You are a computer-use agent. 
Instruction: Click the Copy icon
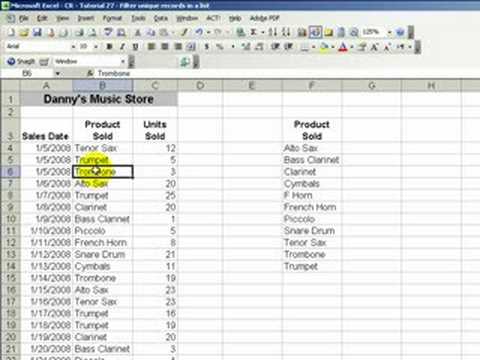pyautogui.click(x=151, y=32)
